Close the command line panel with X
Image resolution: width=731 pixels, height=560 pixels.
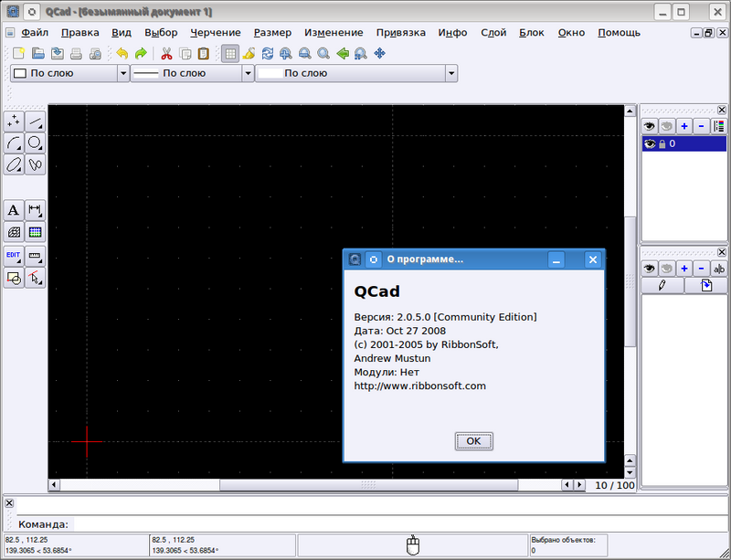click(9, 503)
